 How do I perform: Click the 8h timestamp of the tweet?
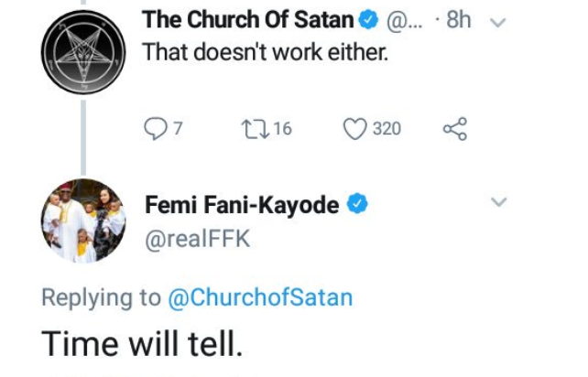458,19
